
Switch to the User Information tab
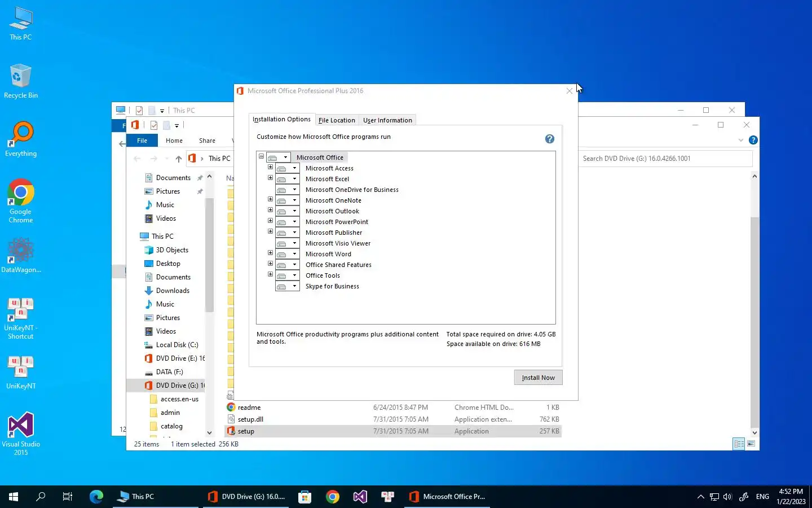click(x=387, y=120)
